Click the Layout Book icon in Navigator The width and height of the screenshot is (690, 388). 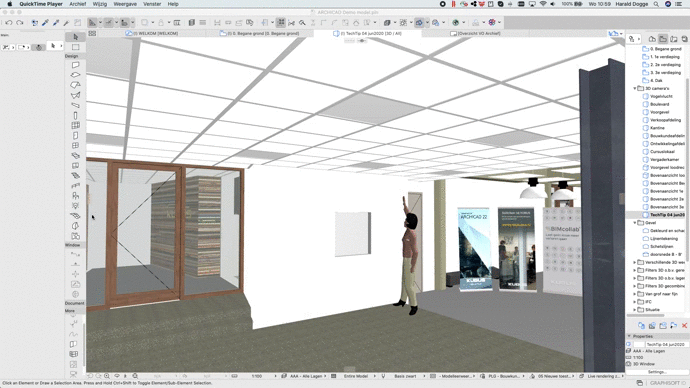674,39
